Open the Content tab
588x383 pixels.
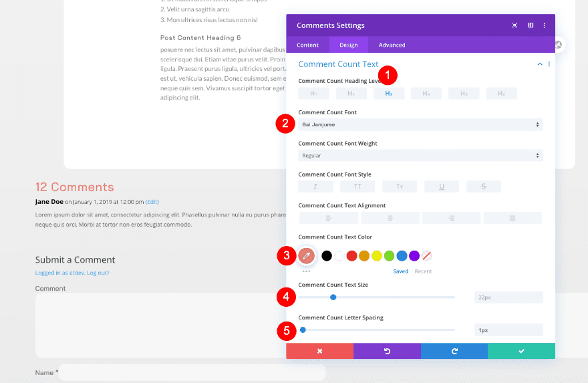tap(307, 45)
